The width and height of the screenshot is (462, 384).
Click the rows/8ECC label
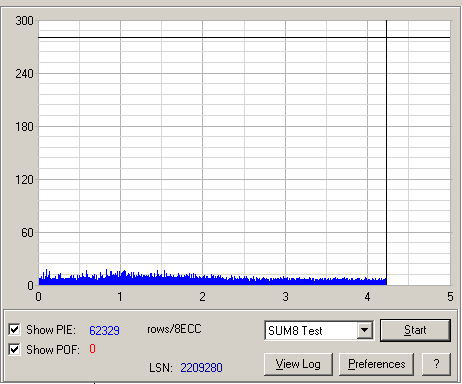click(x=174, y=329)
